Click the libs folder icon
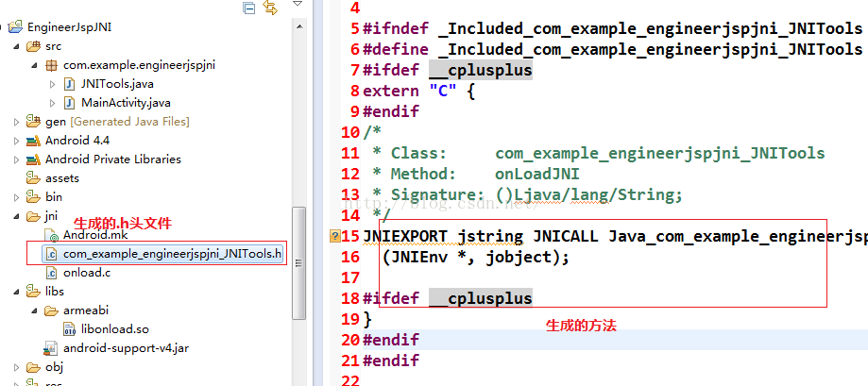 tap(33, 291)
